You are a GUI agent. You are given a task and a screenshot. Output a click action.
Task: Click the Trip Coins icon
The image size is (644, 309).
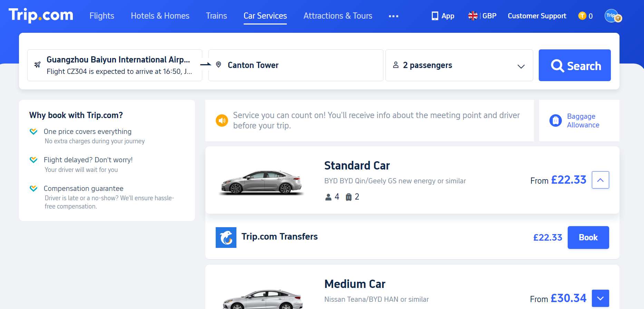click(x=582, y=16)
